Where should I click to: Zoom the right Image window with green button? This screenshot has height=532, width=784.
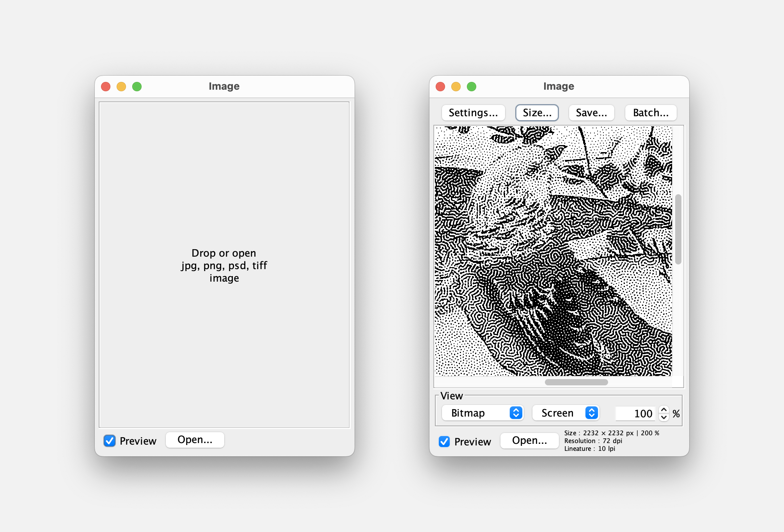click(472, 87)
